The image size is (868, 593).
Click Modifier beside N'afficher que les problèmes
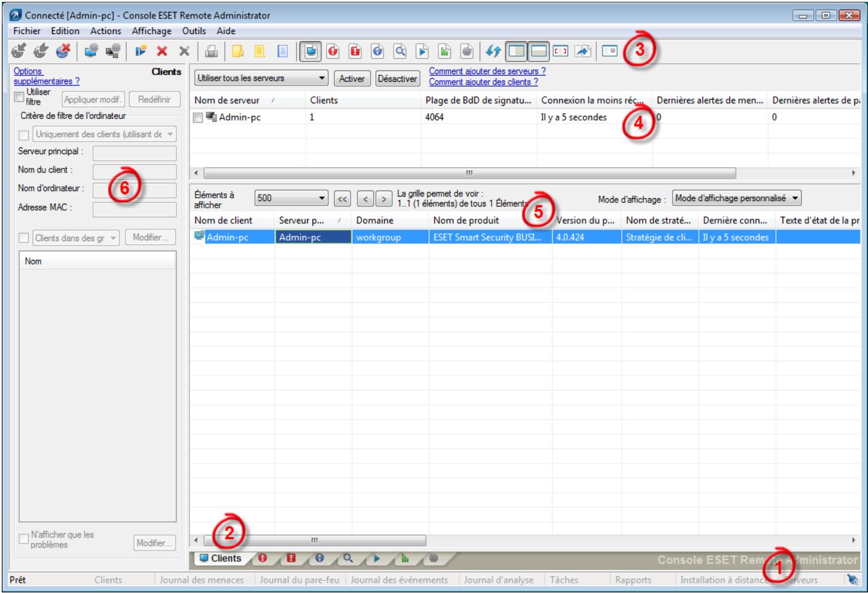(x=154, y=543)
